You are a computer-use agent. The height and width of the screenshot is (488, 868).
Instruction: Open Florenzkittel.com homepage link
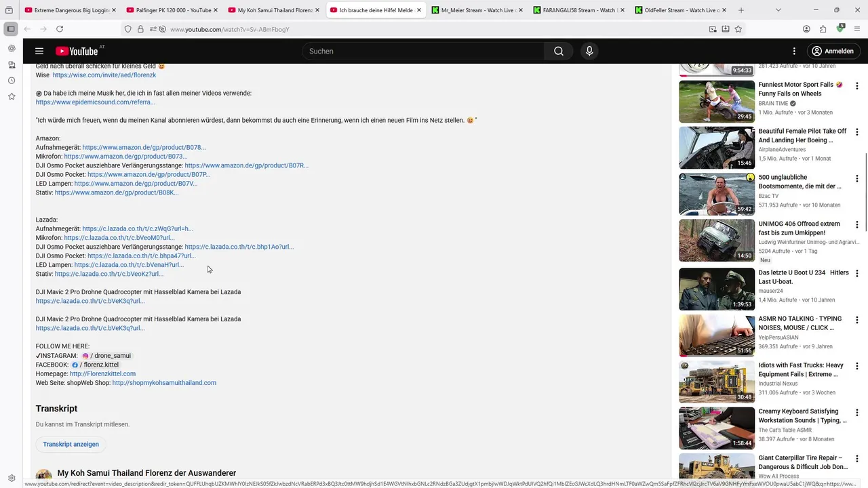click(102, 373)
